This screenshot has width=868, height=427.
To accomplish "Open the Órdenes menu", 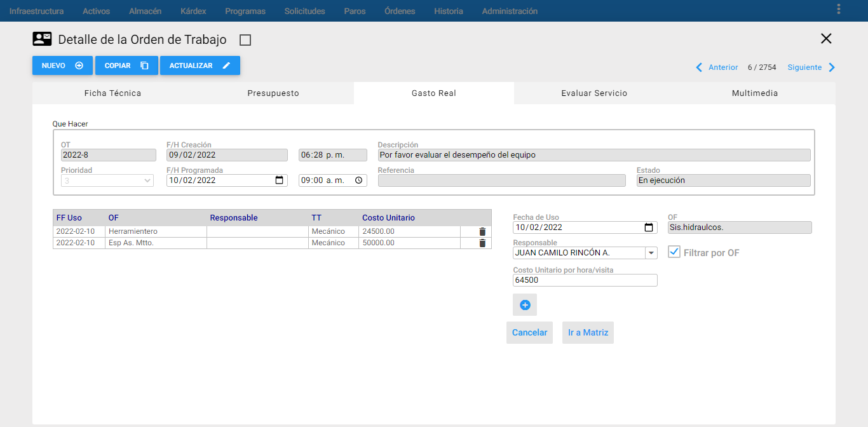I will point(400,11).
